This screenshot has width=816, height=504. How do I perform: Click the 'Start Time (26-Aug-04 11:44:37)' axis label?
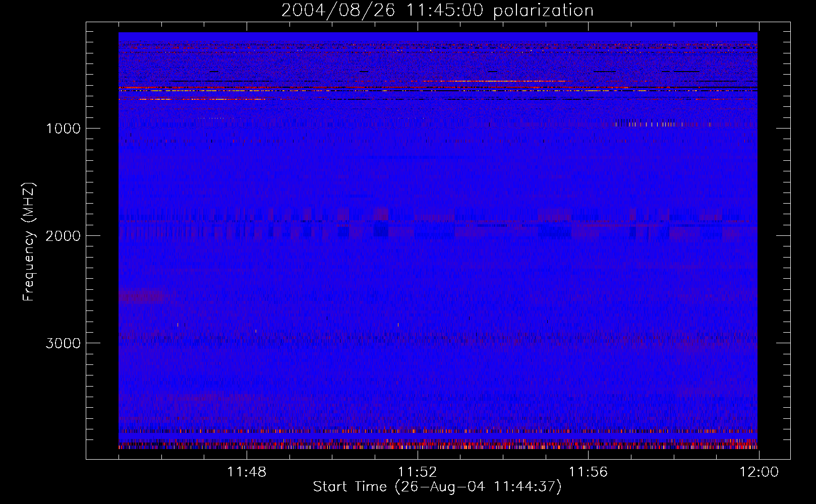click(437, 487)
